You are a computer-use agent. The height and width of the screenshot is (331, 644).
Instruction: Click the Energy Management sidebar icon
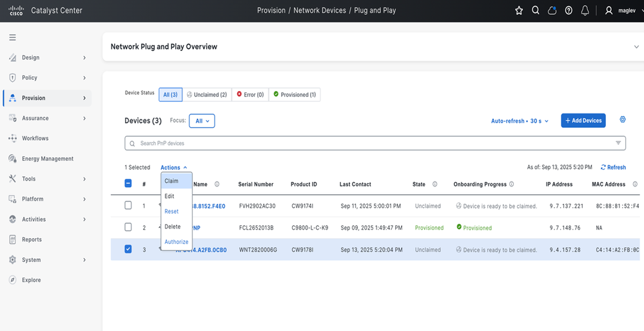12,159
